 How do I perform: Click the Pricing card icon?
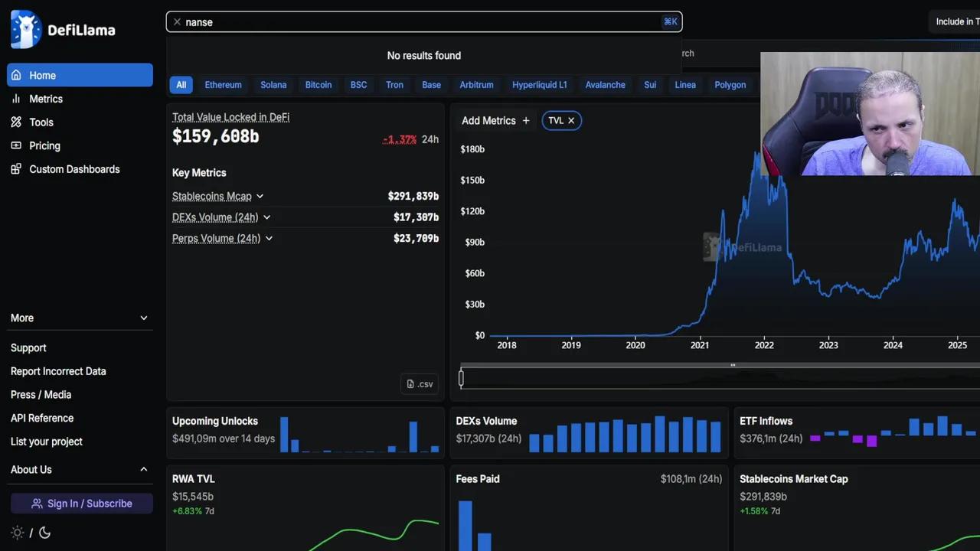[x=16, y=145]
